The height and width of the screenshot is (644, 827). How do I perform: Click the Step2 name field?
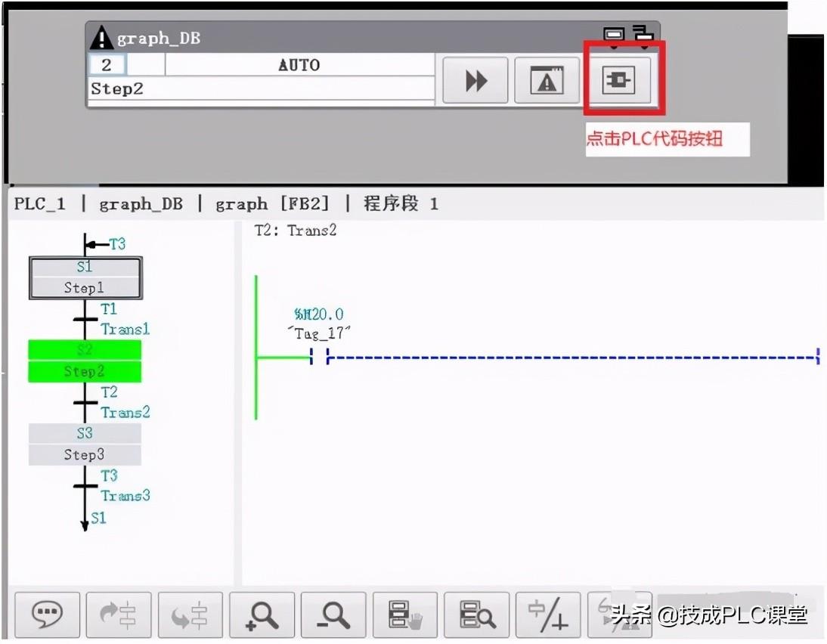[x=261, y=88]
